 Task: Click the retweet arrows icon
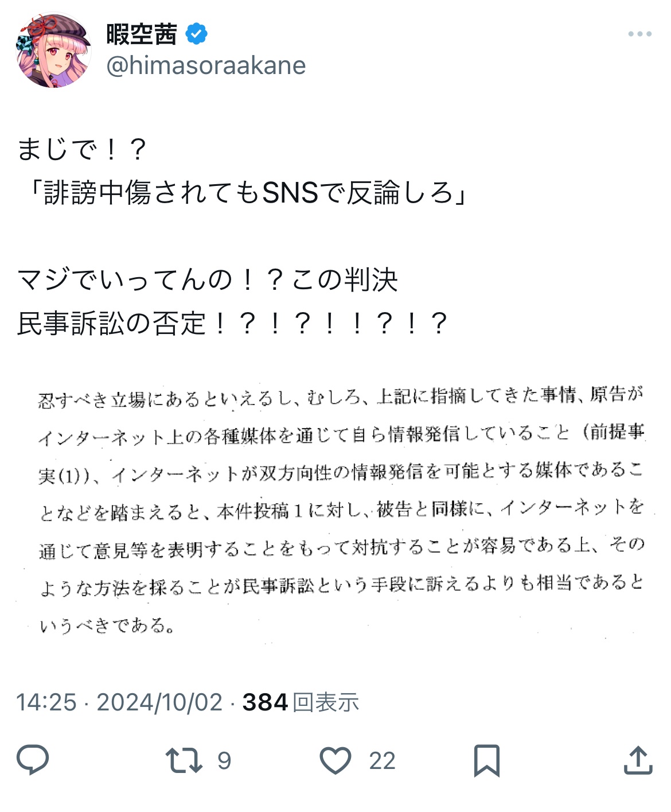pyautogui.click(x=184, y=760)
